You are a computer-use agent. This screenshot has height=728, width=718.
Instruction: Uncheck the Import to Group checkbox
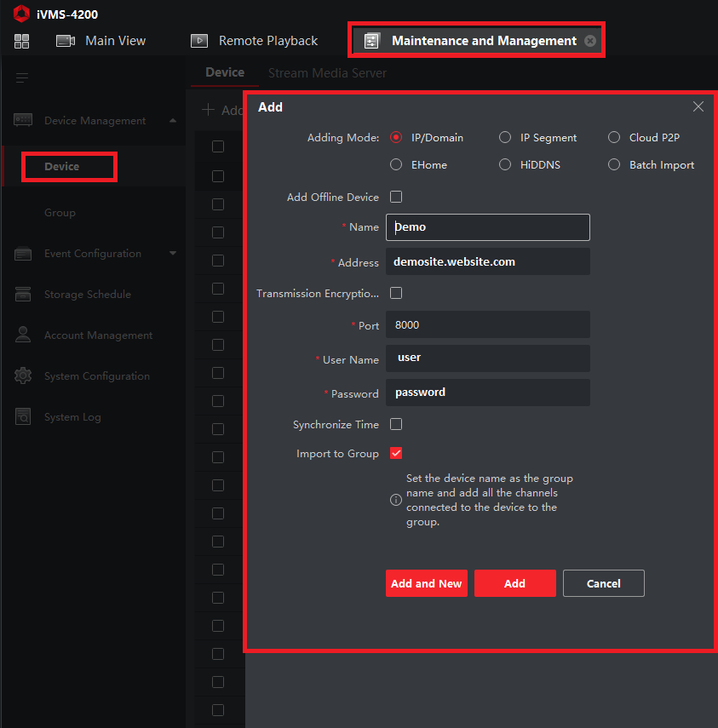click(x=396, y=454)
